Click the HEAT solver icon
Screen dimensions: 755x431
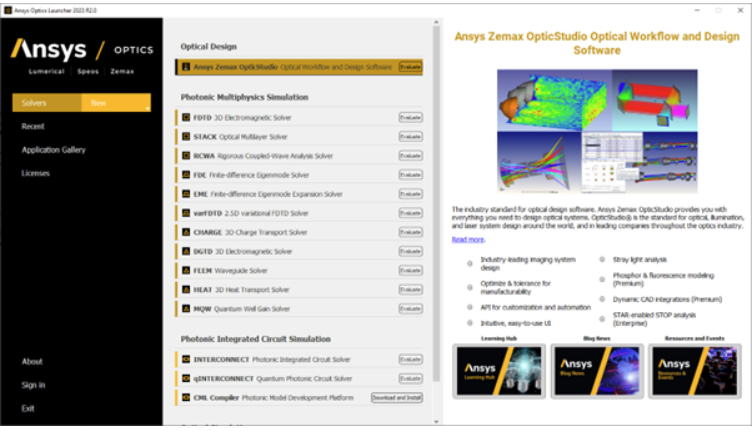tap(186, 289)
